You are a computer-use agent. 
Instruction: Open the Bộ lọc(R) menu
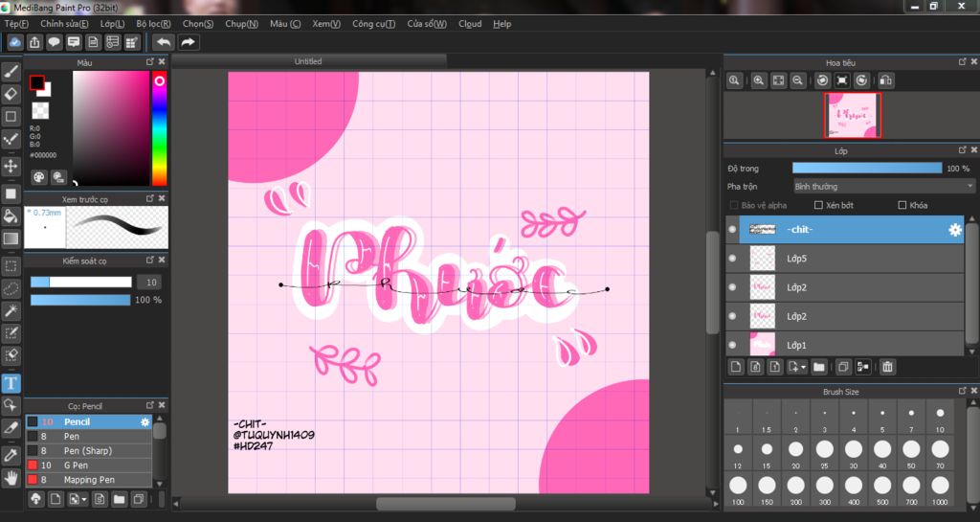pyautogui.click(x=153, y=24)
